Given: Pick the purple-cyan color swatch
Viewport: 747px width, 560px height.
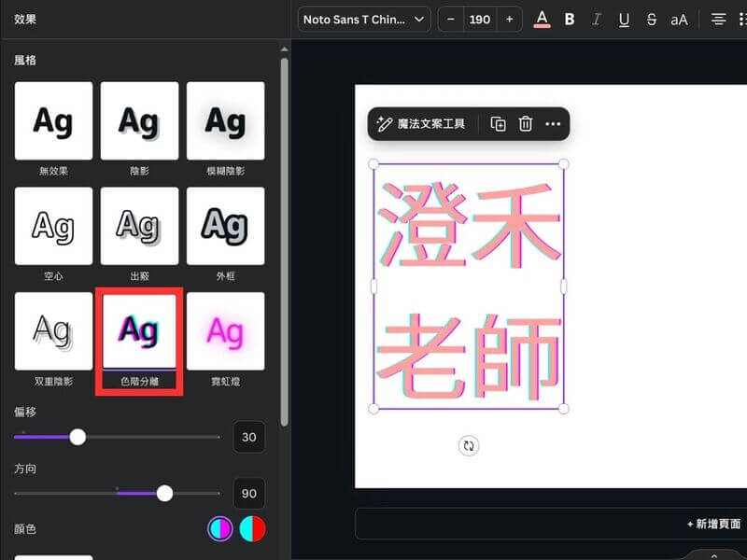Looking at the screenshot, I should tap(220, 529).
